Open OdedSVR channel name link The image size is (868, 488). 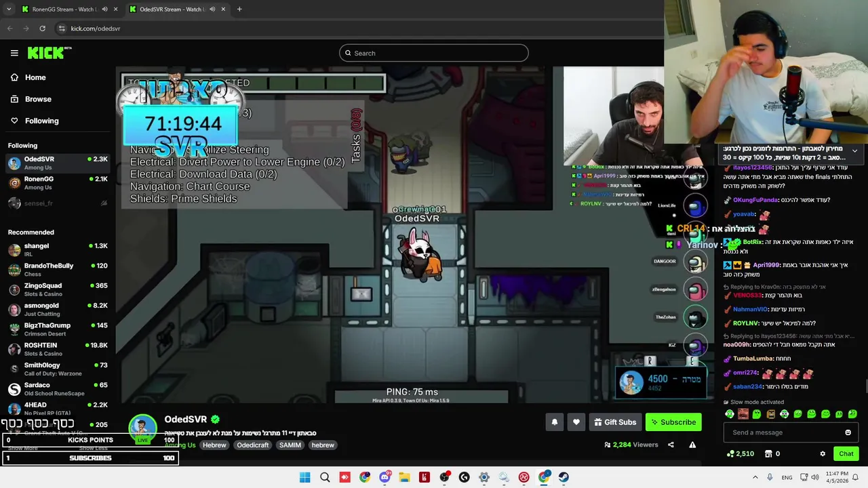(x=185, y=420)
